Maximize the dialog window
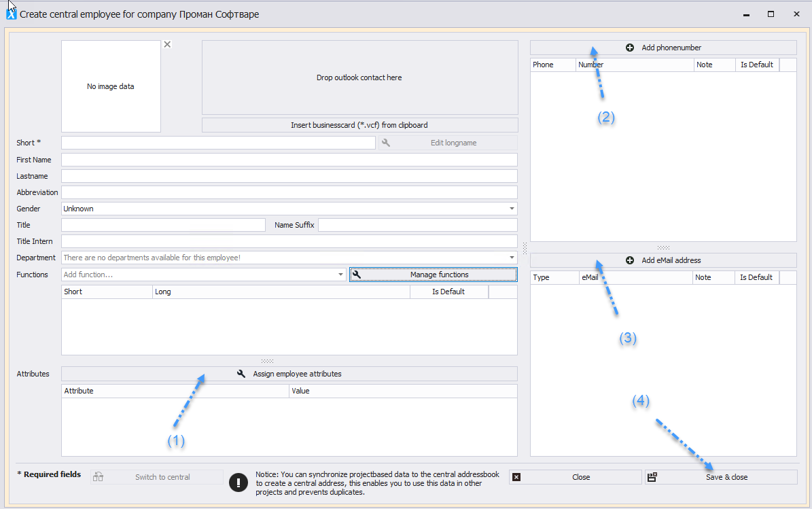812x509 pixels. click(x=771, y=14)
